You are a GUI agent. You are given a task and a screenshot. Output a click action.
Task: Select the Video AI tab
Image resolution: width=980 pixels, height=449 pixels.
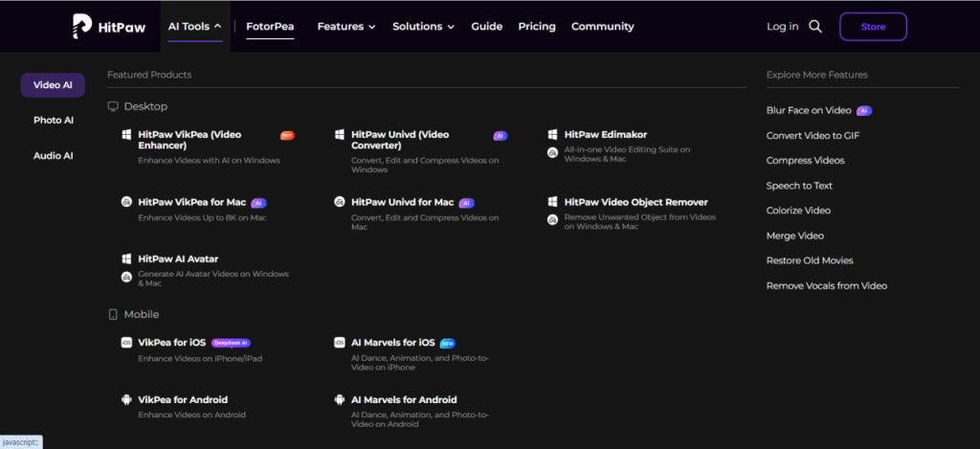coord(53,85)
